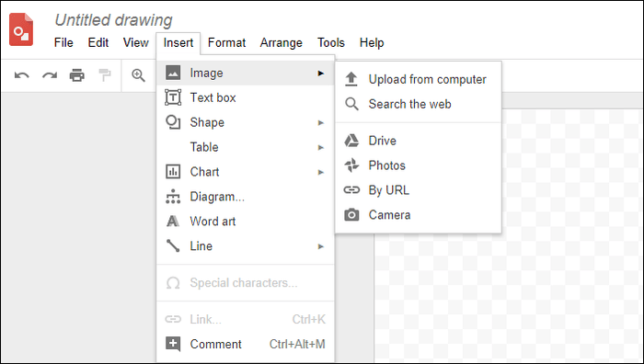
Task: Click the chain link icon beside By URL
Action: pyautogui.click(x=351, y=190)
